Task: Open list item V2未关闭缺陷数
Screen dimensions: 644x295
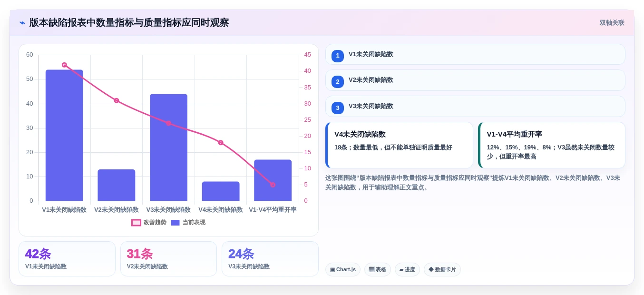Action: [475, 80]
